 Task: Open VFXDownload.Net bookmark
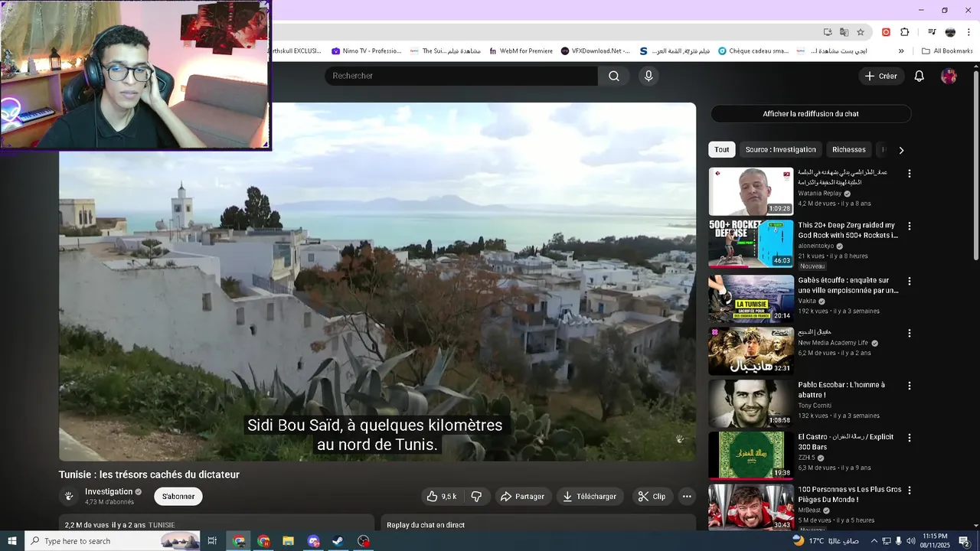(596, 51)
